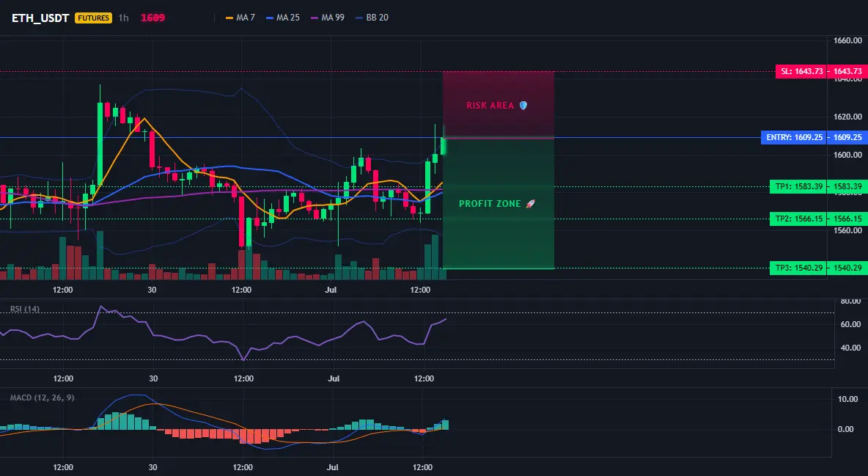
Task: Click the PROFIT ZONE text
Action: point(490,204)
